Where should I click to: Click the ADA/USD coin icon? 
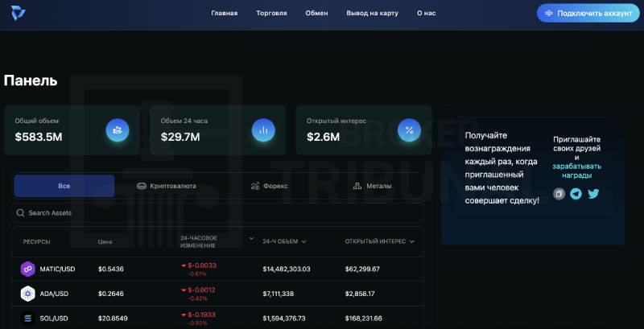click(27, 294)
